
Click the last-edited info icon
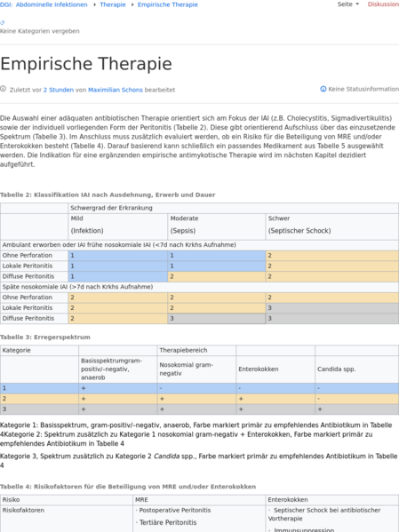tap(3, 89)
